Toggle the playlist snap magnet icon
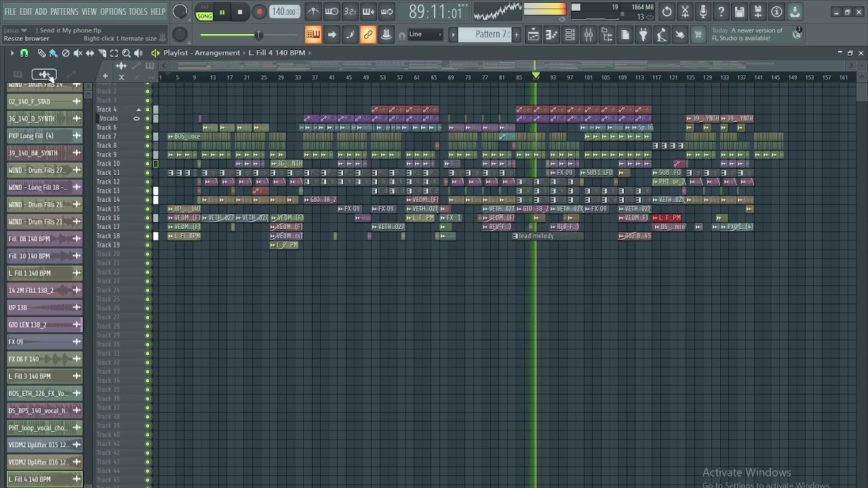This screenshot has height=488, width=868. tap(24, 53)
